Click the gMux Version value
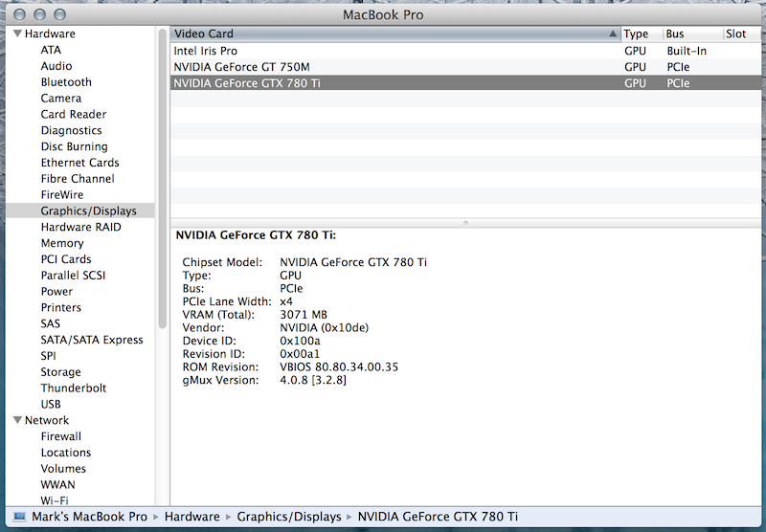The image size is (766, 532). pos(313,380)
